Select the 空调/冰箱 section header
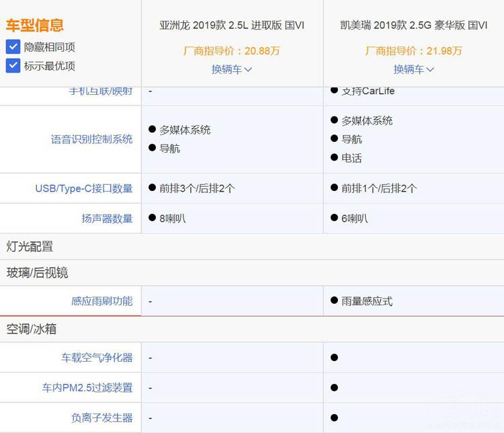The image size is (504, 433). (32, 329)
